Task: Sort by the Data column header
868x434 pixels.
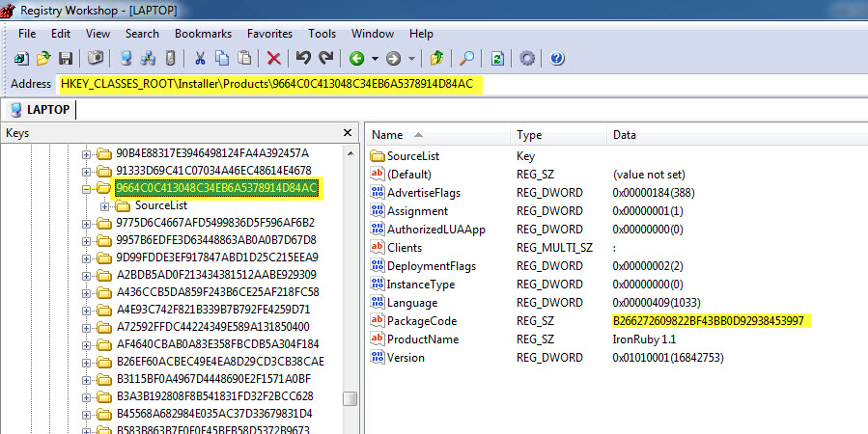Action: pos(738,135)
